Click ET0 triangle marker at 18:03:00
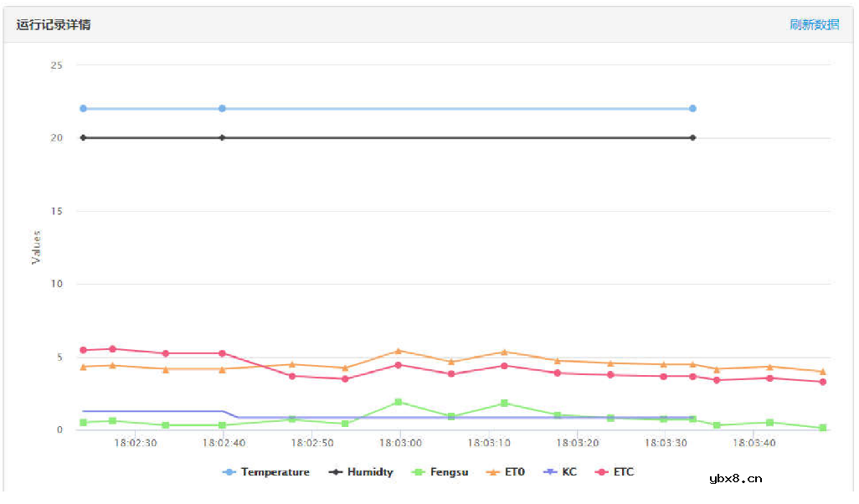 [399, 351]
